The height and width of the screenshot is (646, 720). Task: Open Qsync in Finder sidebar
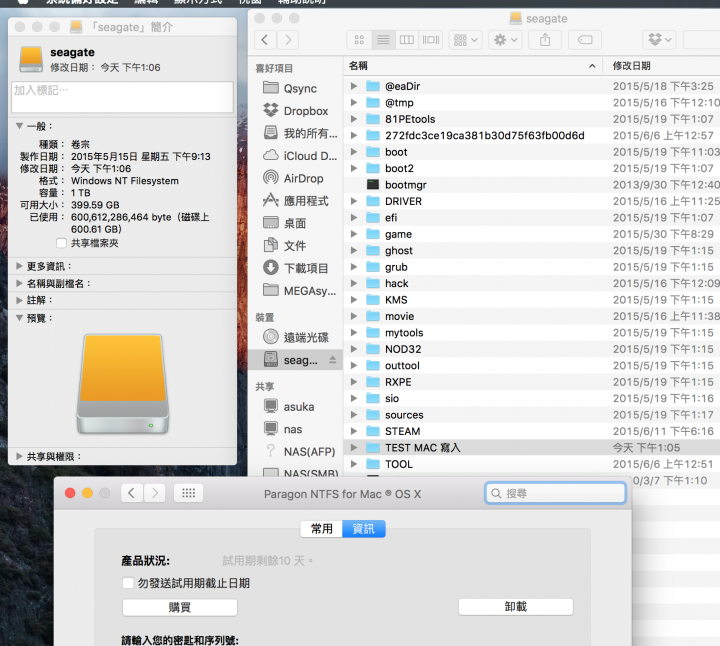[x=296, y=88]
